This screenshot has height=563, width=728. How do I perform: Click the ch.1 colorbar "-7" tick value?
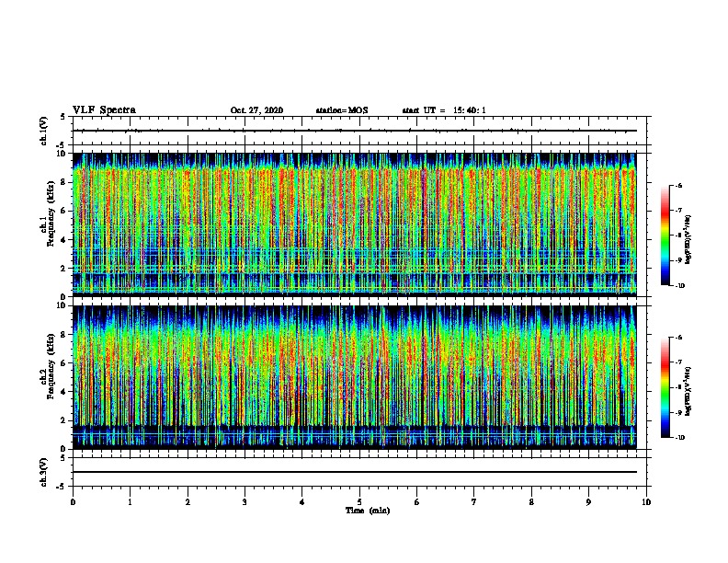678,211
